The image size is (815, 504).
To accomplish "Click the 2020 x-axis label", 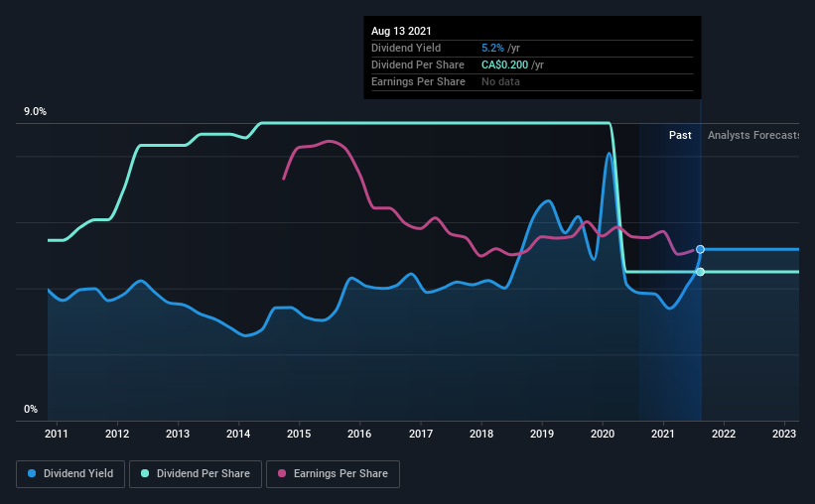I will pyautogui.click(x=603, y=434).
